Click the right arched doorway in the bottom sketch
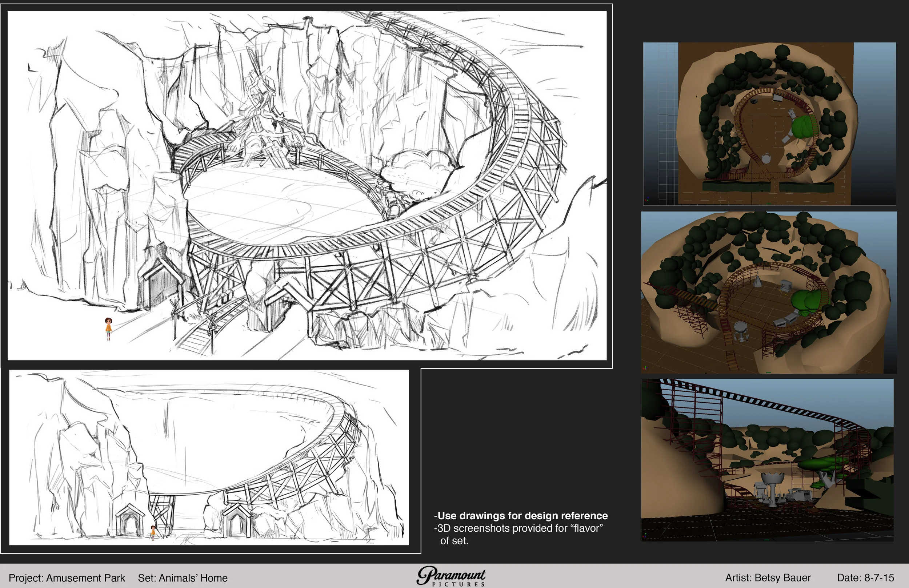Screen dimensions: 909x588 (237, 520)
